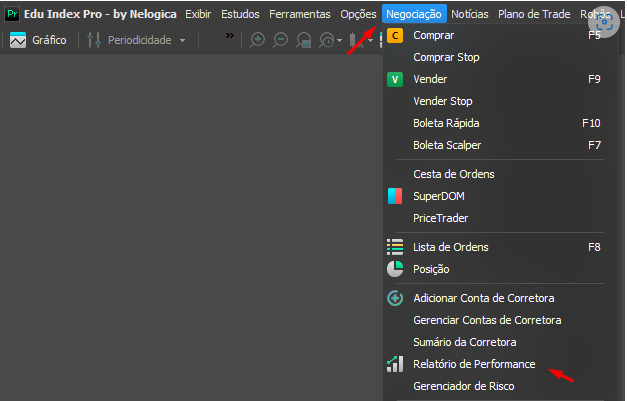Expand the Periodicidade dropdown arrow

183,40
